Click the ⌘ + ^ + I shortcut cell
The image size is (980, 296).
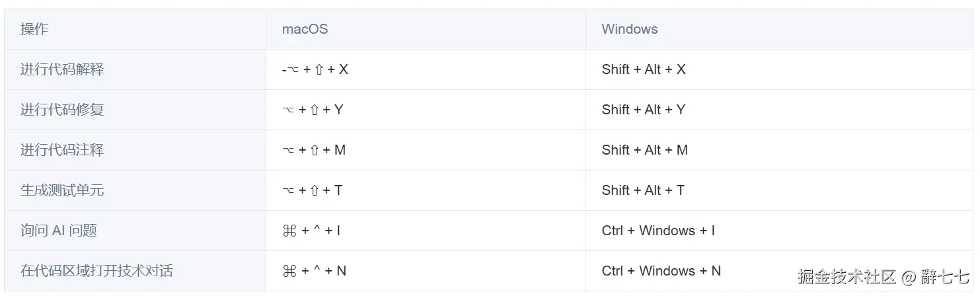[311, 231]
